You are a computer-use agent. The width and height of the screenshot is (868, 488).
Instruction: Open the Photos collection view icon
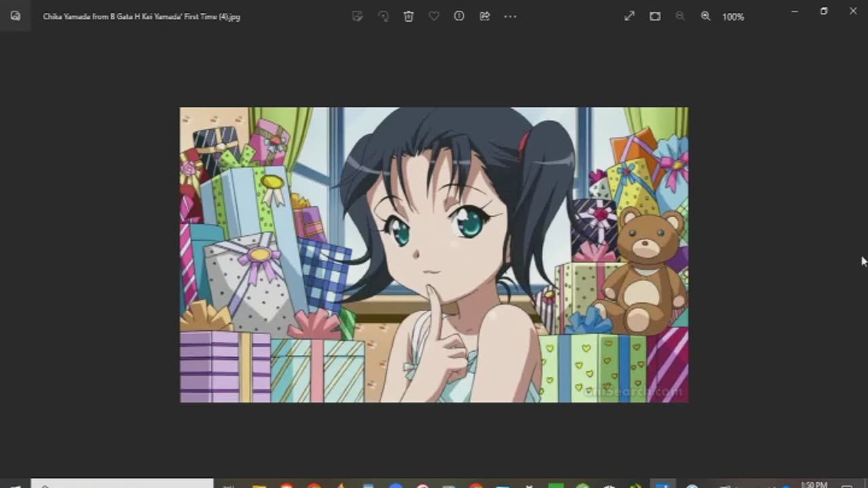15,16
